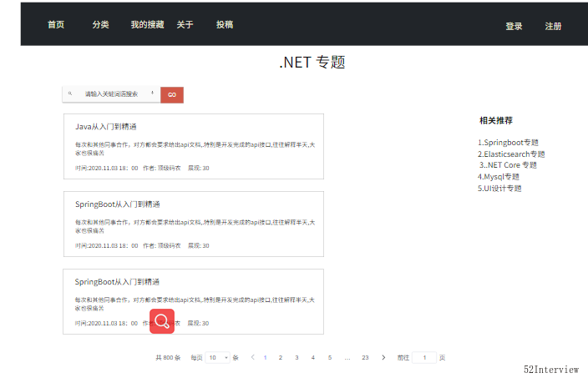Click the small magnifier icon in search box
The width and height of the screenshot is (588, 383).
[70, 93]
